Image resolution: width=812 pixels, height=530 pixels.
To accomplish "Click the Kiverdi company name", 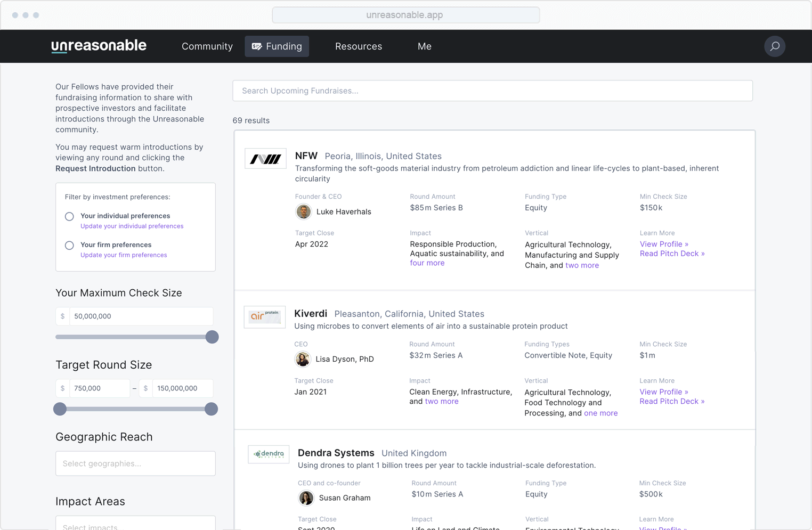I will pos(311,314).
